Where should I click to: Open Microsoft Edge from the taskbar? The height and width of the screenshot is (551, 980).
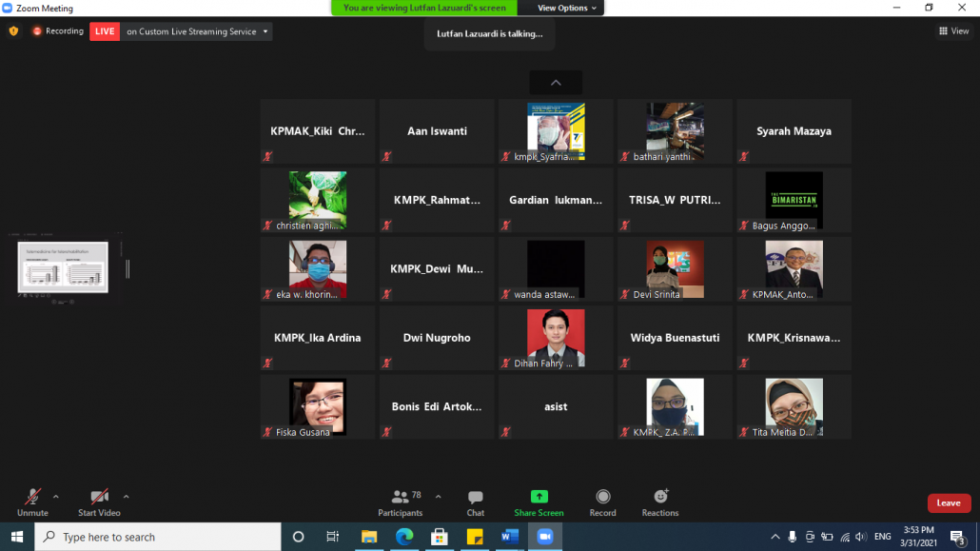[403, 537]
